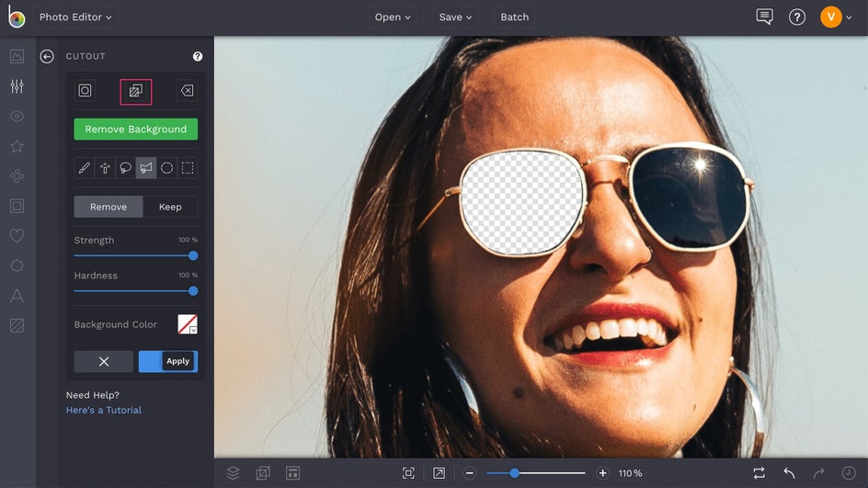Open the Text section in sidebar
The image size is (868, 488).
[17, 296]
